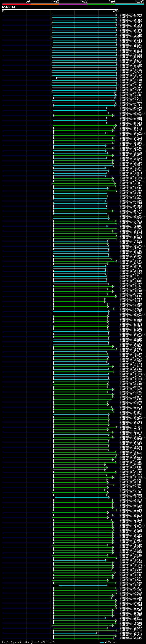This screenshot has width=146, height=644.
Task: Select the UniRef100_Q6XIA8 label
Action: [131, 198]
